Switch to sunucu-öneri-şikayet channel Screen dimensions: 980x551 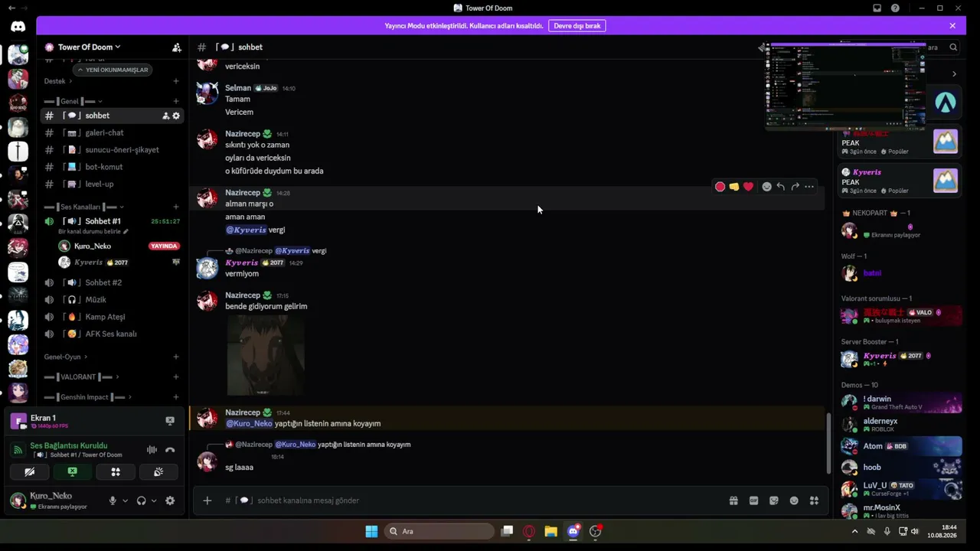tap(112, 150)
